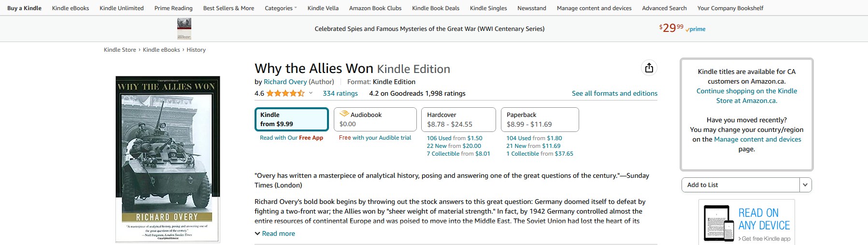Click See all formats and editions
This screenshot has height=245, width=868.
pyautogui.click(x=614, y=93)
